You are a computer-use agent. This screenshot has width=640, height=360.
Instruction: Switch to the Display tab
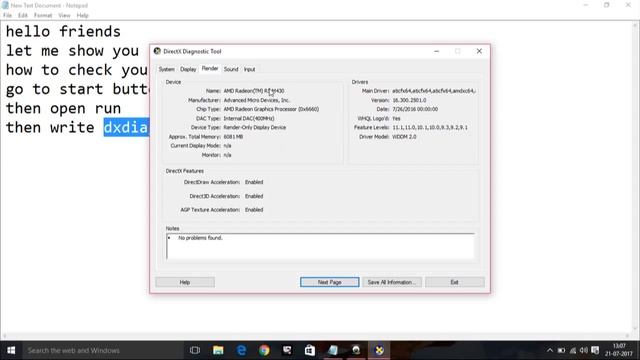pyautogui.click(x=188, y=69)
